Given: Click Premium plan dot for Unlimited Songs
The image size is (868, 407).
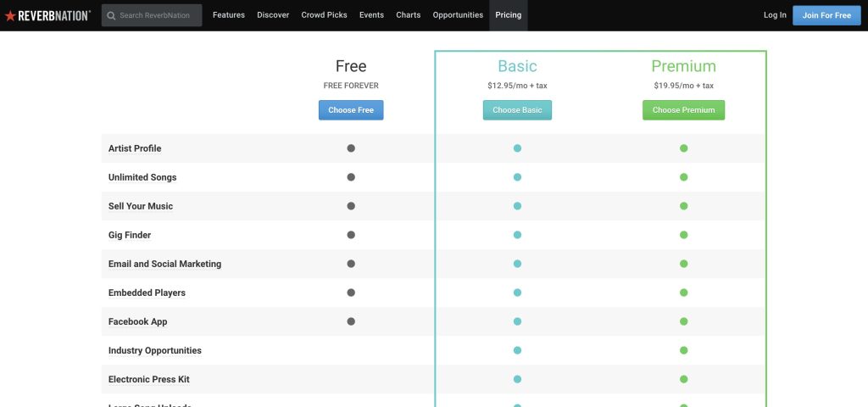Looking at the screenshot, I should pyautogui.click(x=684, y=177).
